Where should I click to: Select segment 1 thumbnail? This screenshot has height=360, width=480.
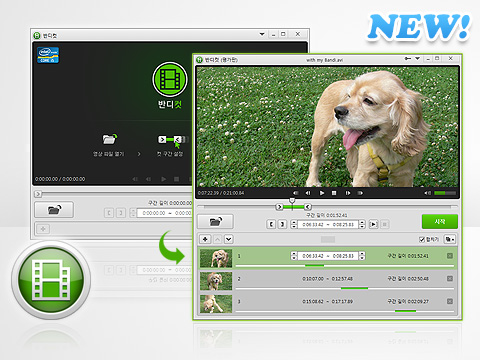216,258
